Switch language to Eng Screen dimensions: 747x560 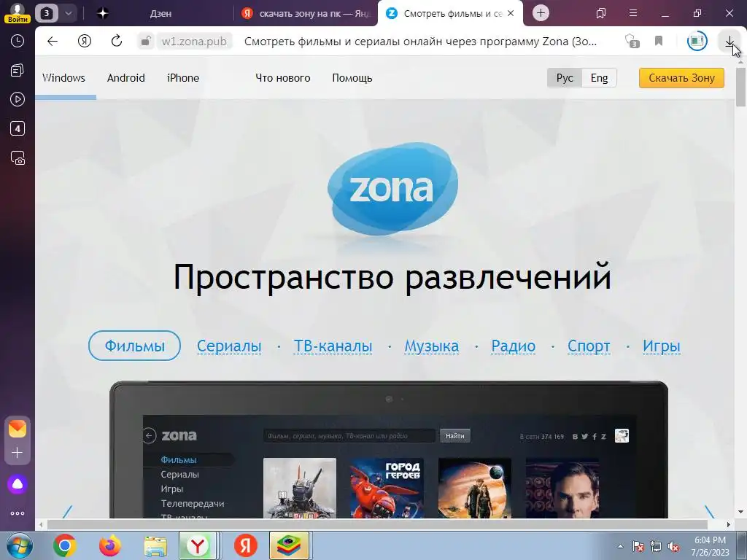point(600,78)
